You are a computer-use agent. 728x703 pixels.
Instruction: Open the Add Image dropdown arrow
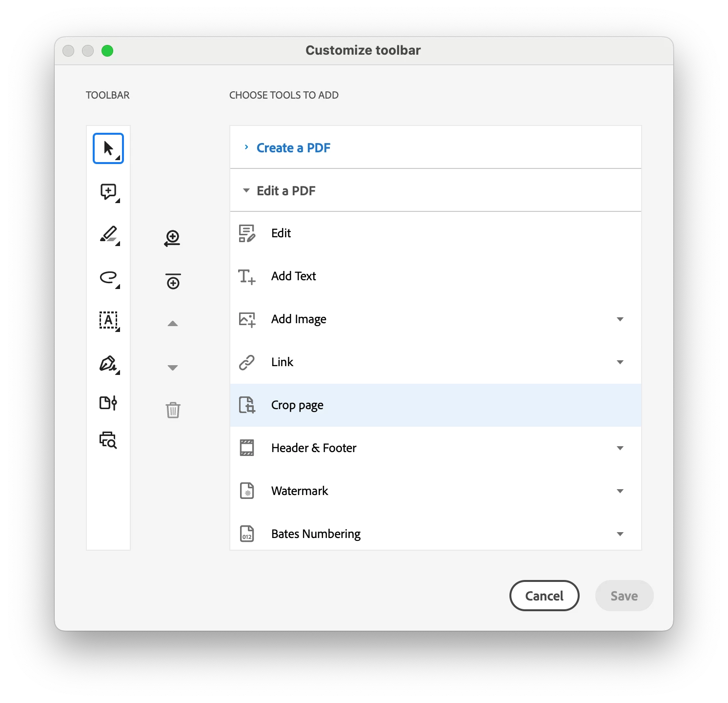pyautogui.click(x=620, y=319)
